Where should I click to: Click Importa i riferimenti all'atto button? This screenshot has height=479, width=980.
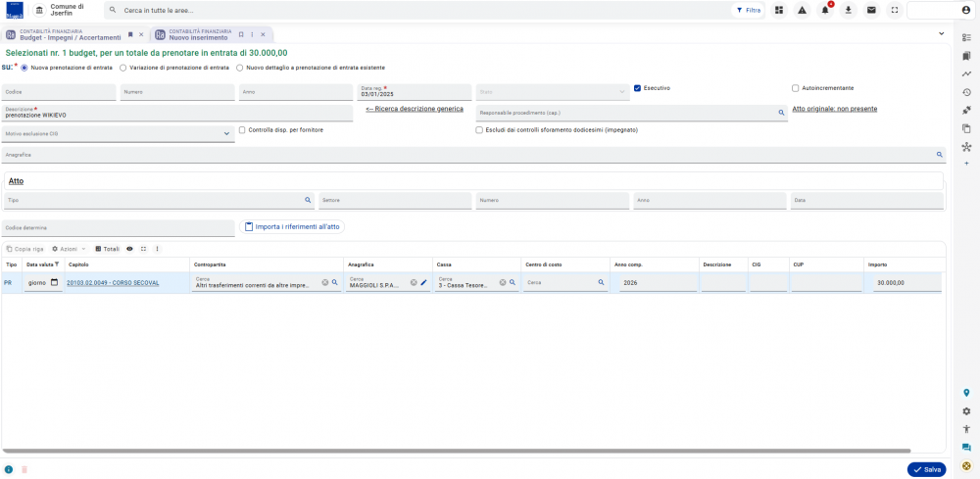point(292,226)
